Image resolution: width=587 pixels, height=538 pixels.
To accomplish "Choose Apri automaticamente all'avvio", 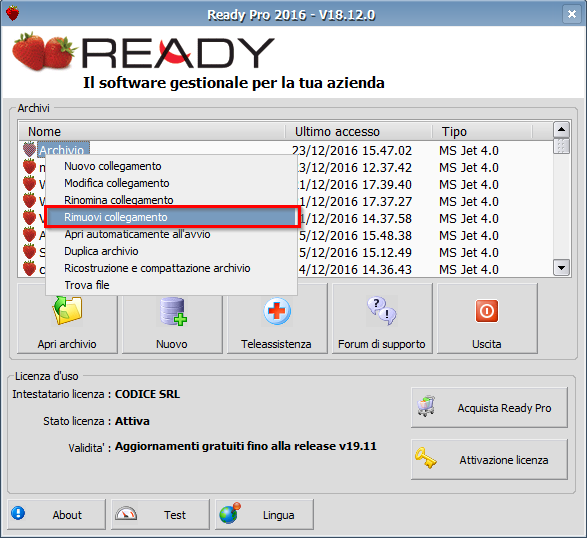I will point(171,234).
